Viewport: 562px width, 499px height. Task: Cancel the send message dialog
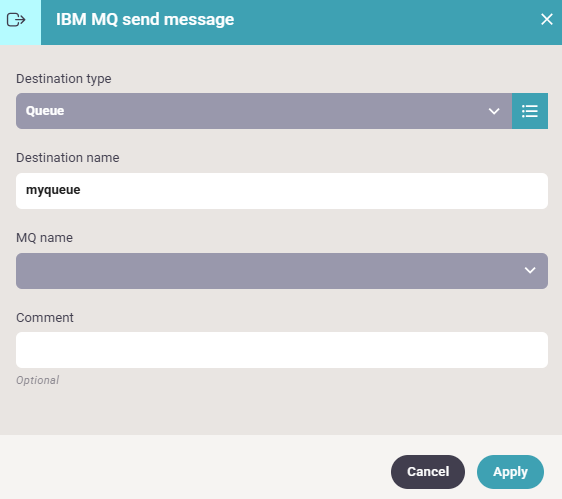pos(428,472)
